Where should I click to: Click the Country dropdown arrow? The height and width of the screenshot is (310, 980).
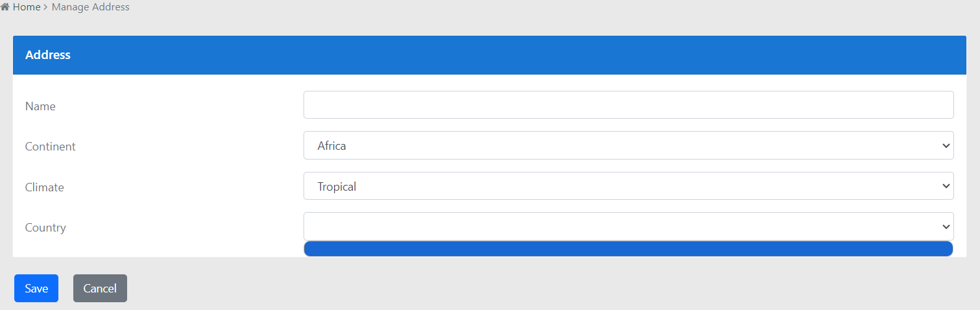(944, 227)
